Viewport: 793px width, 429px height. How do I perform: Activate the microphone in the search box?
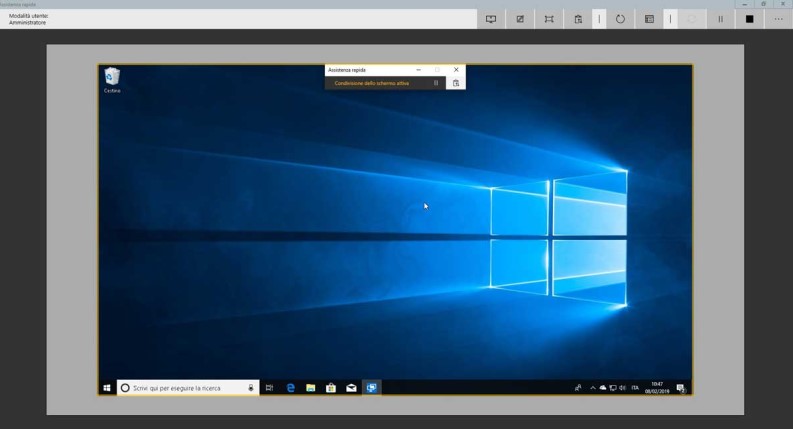[250, 388]
